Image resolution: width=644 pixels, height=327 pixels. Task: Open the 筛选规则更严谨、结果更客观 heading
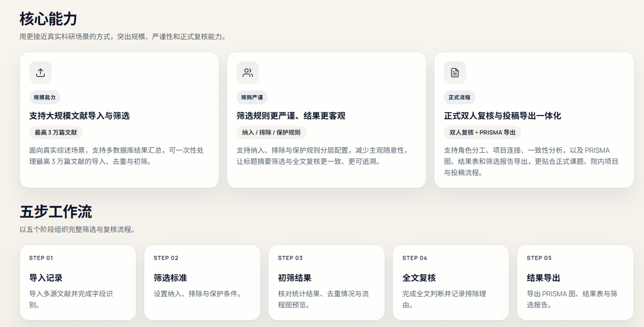(291, 116)
